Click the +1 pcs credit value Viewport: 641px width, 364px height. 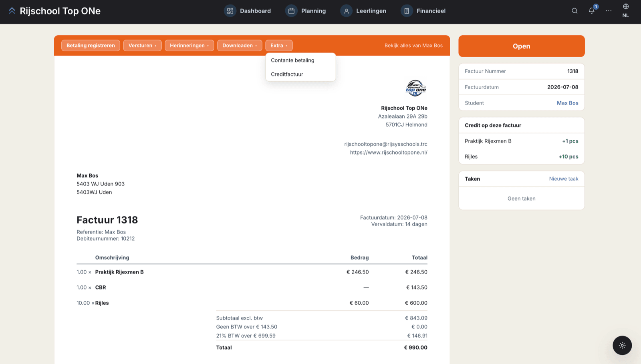click(570, 141)
